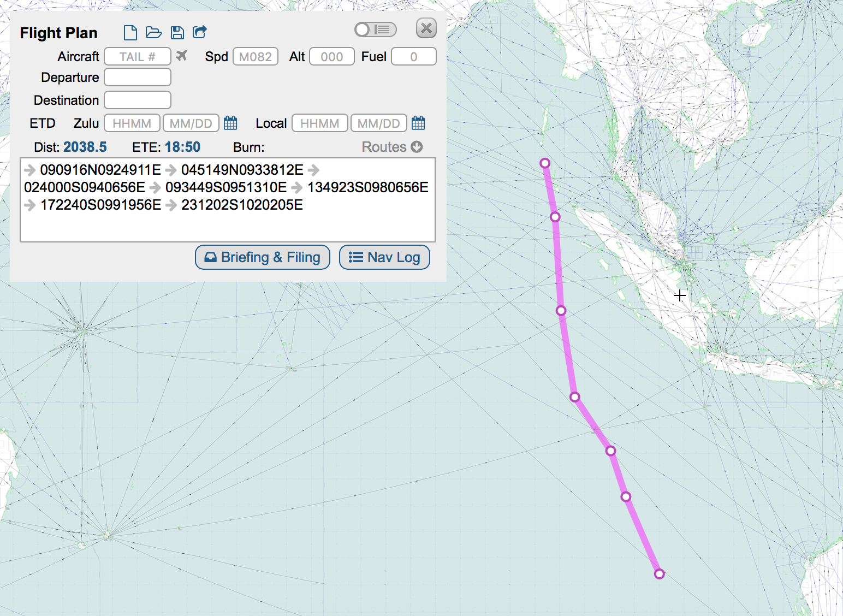Click the Departure input field
Screen dimensions: 843x616
point(138,78)
